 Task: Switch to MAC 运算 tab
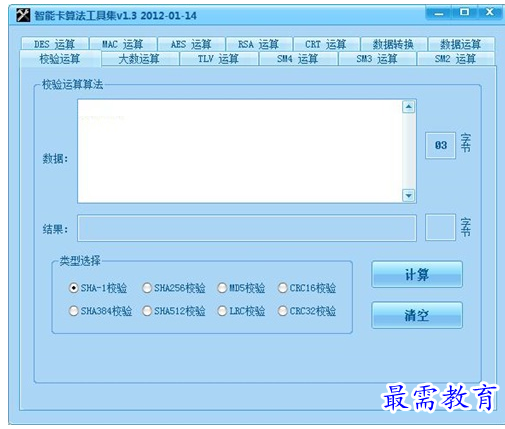(123, 44)
